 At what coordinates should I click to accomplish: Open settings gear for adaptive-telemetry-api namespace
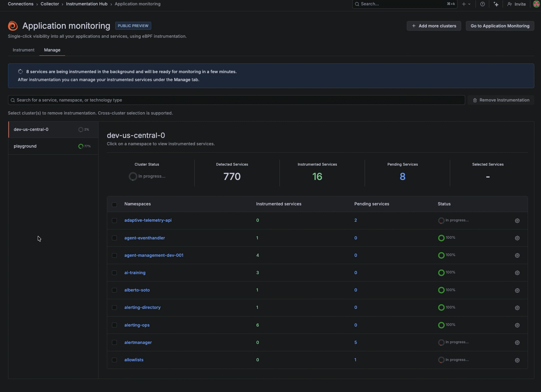[x=517, y=221]
